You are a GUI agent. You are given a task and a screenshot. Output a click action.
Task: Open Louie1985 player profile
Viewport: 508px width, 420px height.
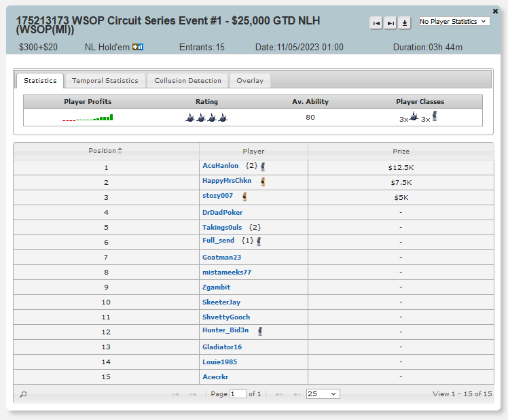(219, 362)
